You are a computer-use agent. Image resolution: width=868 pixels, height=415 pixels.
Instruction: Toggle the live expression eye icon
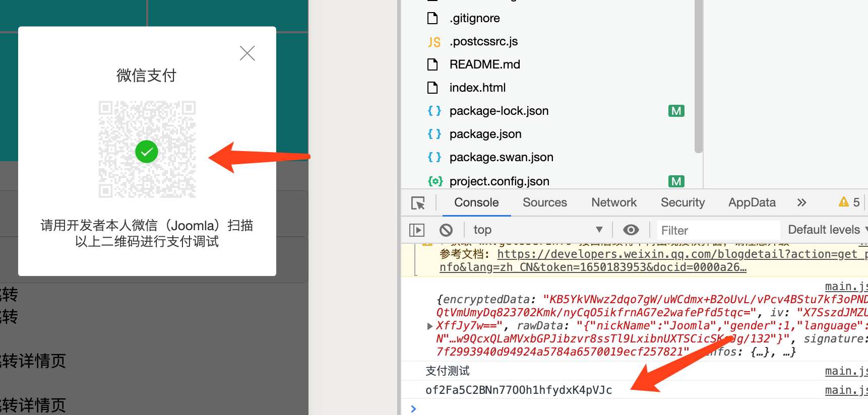pos(631,230)
